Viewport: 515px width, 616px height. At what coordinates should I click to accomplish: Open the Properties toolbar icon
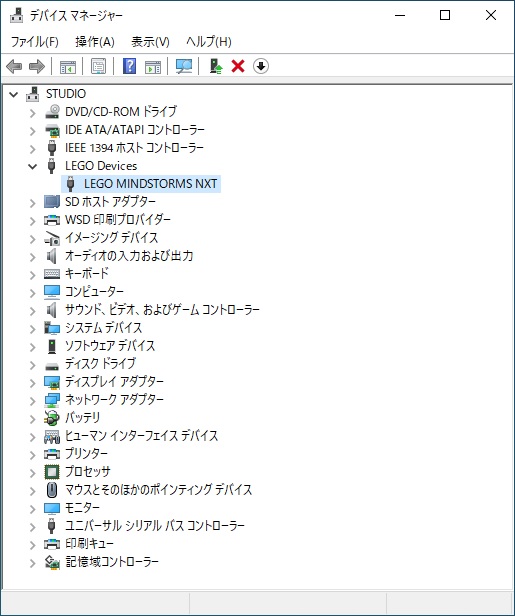[98, 66]
